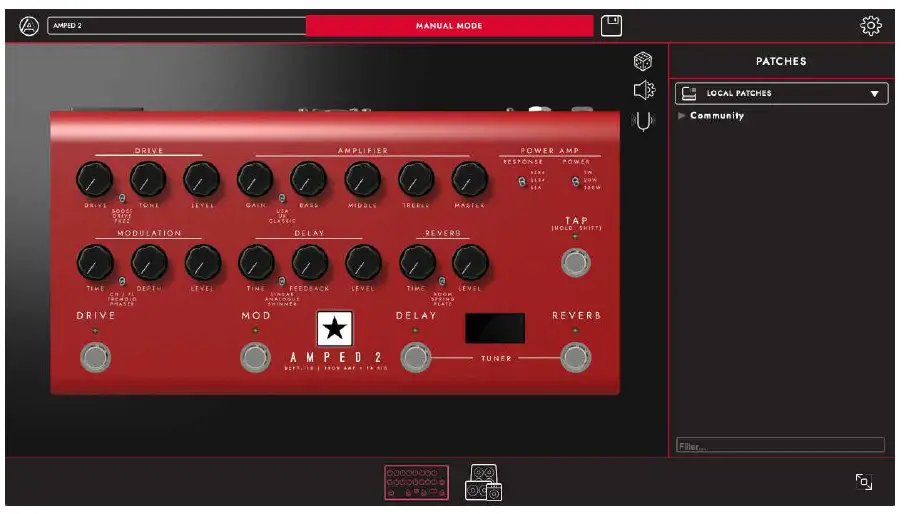Click the black tuner display screen

pos(495,328)
